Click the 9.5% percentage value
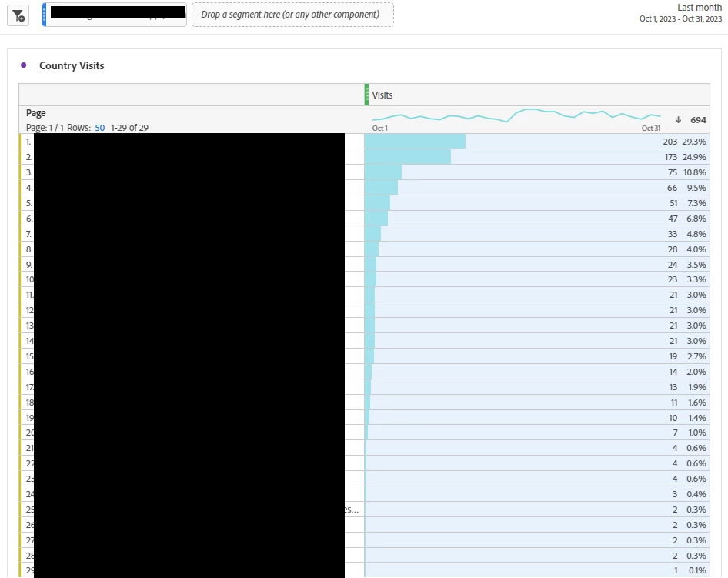Viewport: 728px width, 578px height. 696,188
